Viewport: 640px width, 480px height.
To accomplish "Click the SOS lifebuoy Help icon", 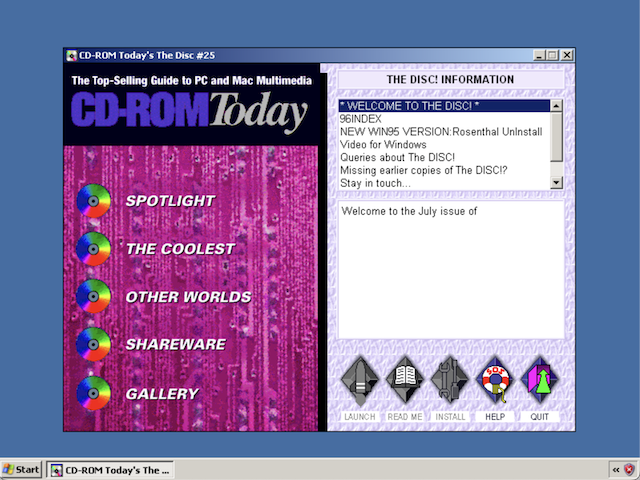I will point(495,380).
